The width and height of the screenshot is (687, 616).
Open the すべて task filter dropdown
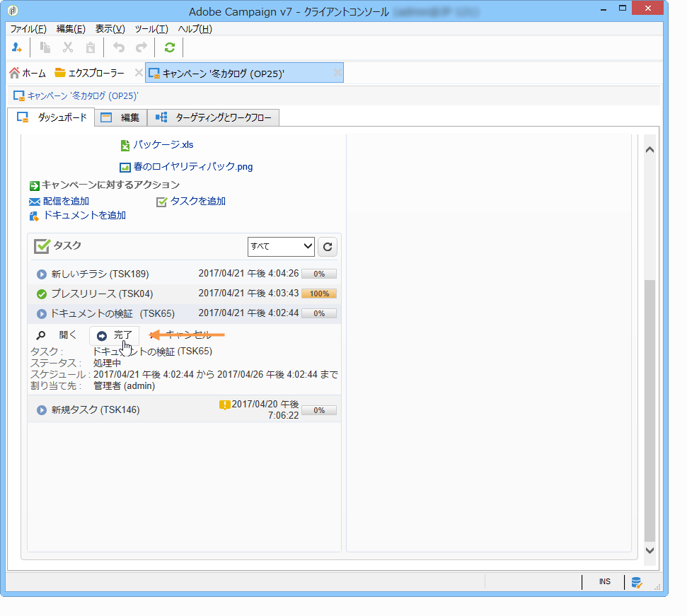(281, 247)
